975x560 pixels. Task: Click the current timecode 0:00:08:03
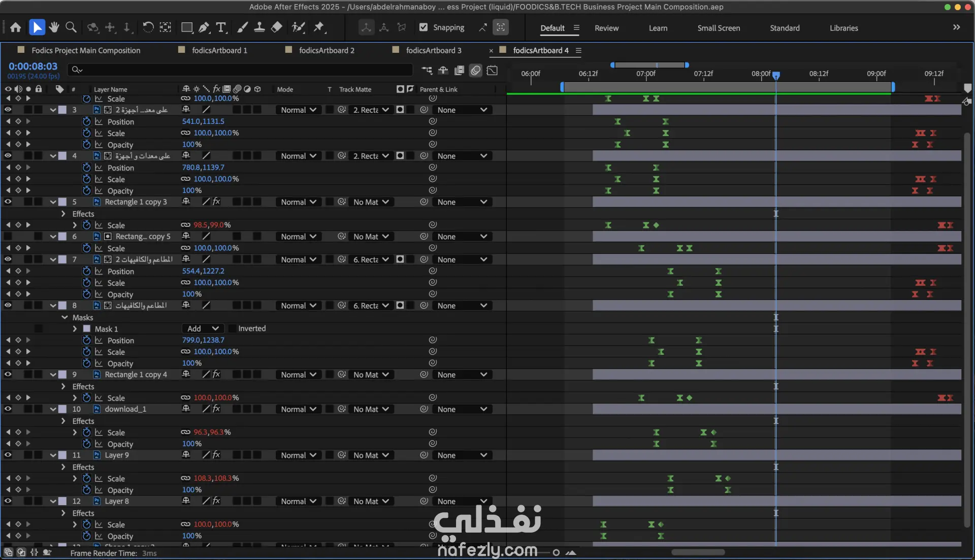pyautogui.click(x=33, y=67)
